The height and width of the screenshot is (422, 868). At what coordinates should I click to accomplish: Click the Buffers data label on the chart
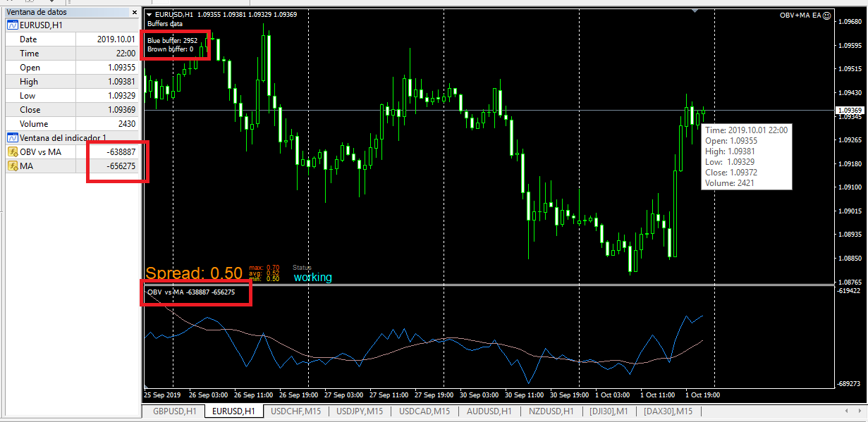click(x=165, y=23)
